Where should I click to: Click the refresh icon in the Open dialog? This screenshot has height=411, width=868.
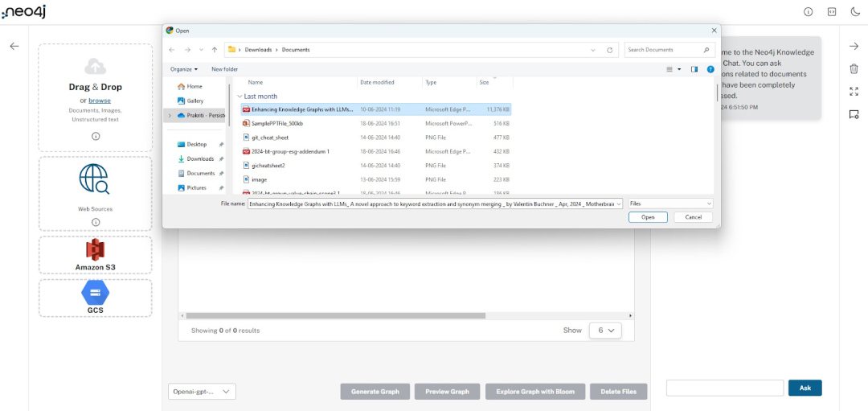[609, 50]
